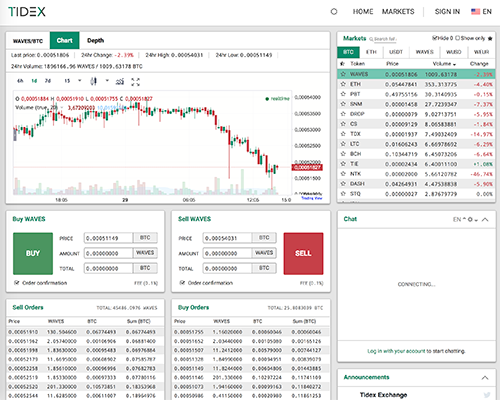Favorite the TDX market star
This screenshot has height=400, width=500.
(x=343, y=134)
